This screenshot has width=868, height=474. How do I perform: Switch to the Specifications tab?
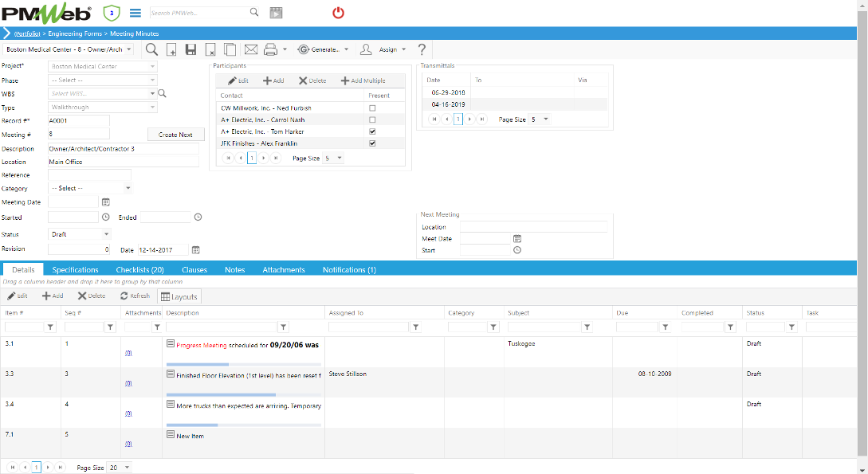[x=75, y=270]
